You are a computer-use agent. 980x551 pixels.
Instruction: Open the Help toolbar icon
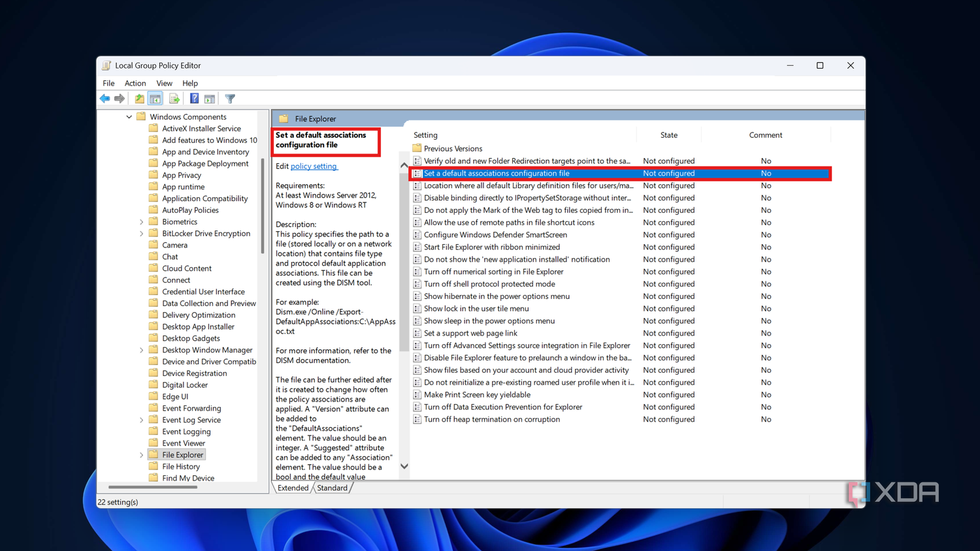194,99
